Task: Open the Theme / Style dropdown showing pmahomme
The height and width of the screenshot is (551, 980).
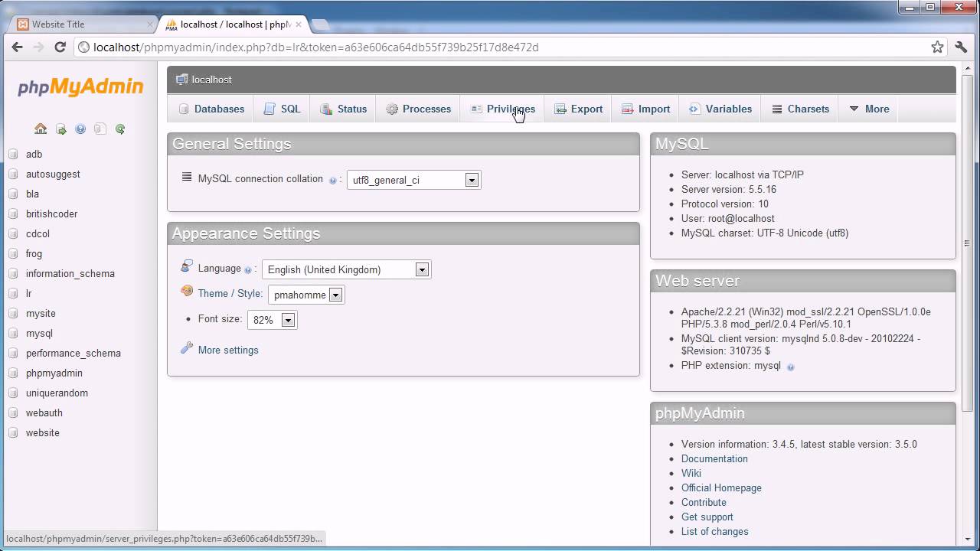Action: (306, 295)
